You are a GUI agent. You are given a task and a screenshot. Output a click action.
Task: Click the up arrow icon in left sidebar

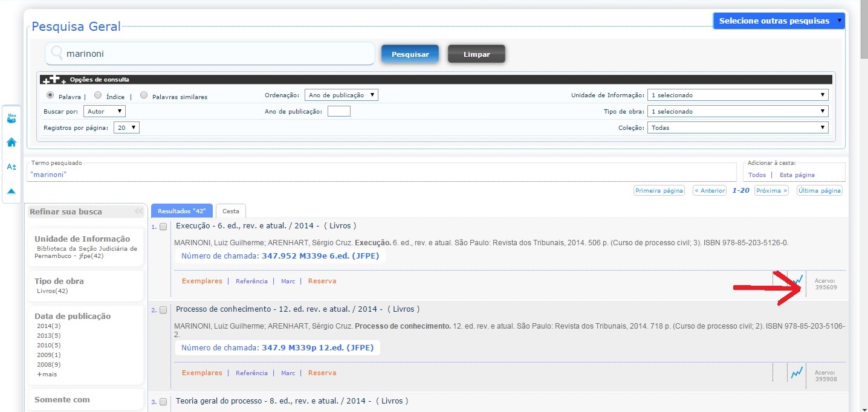click(x=11, y=191)
